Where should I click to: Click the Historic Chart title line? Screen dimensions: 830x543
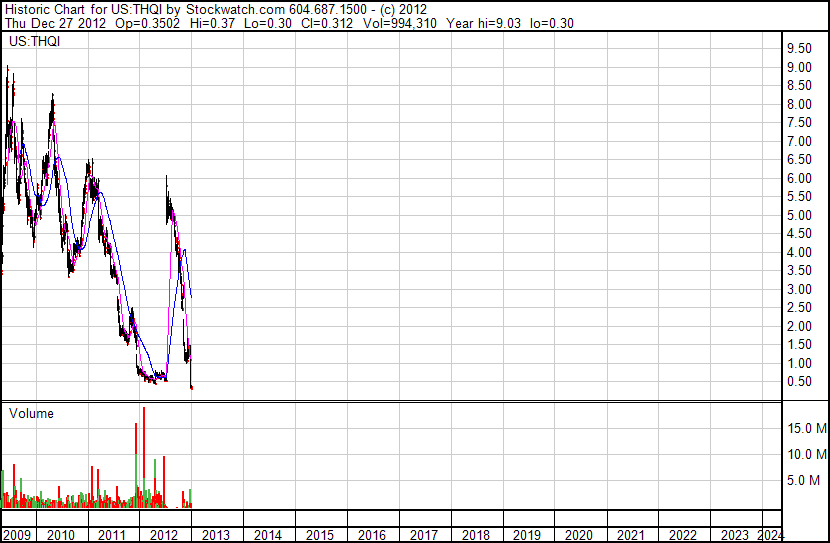point(216,10)
